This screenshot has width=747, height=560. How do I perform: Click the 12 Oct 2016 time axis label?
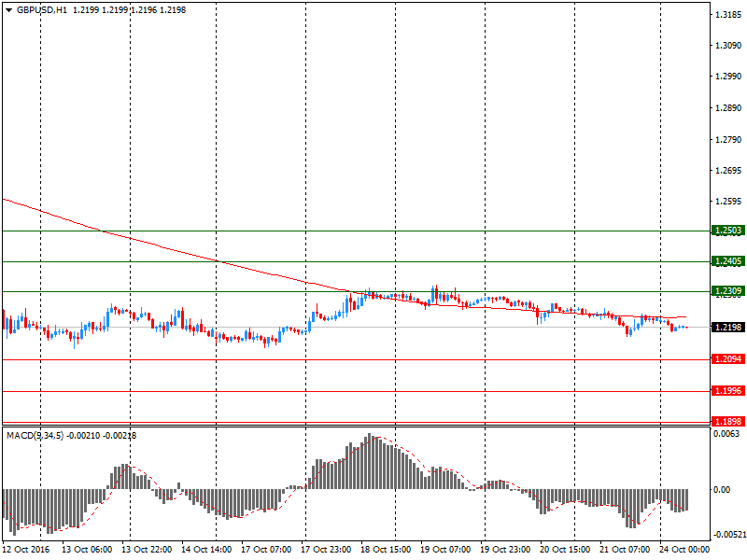pyautogui.click(x=25, y=550)
